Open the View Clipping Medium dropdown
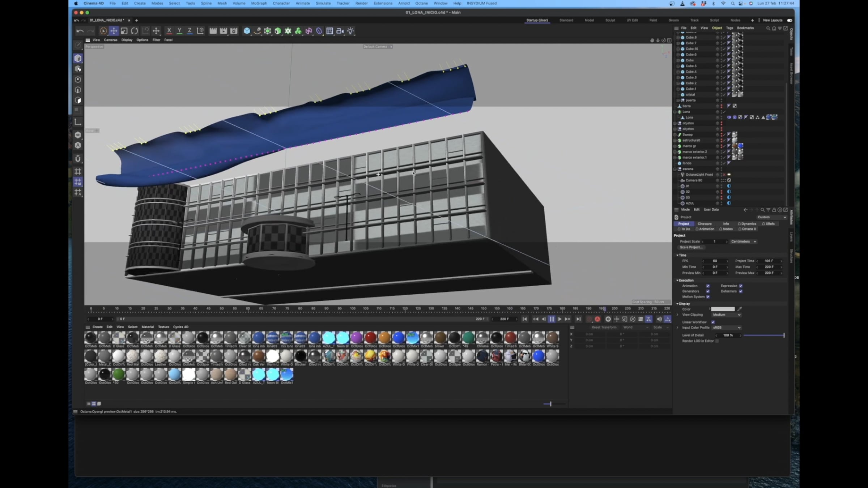This screenshot has width=868, height=488. pos(727,315)
